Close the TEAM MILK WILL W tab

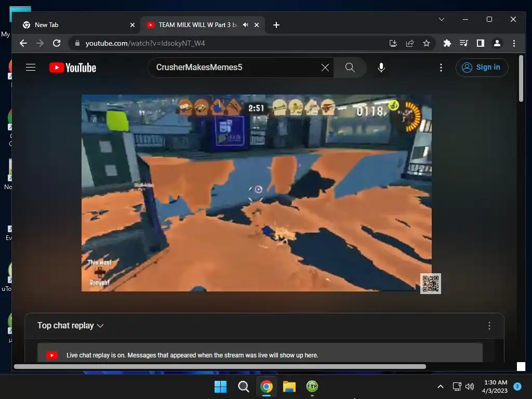coord(257,25)
